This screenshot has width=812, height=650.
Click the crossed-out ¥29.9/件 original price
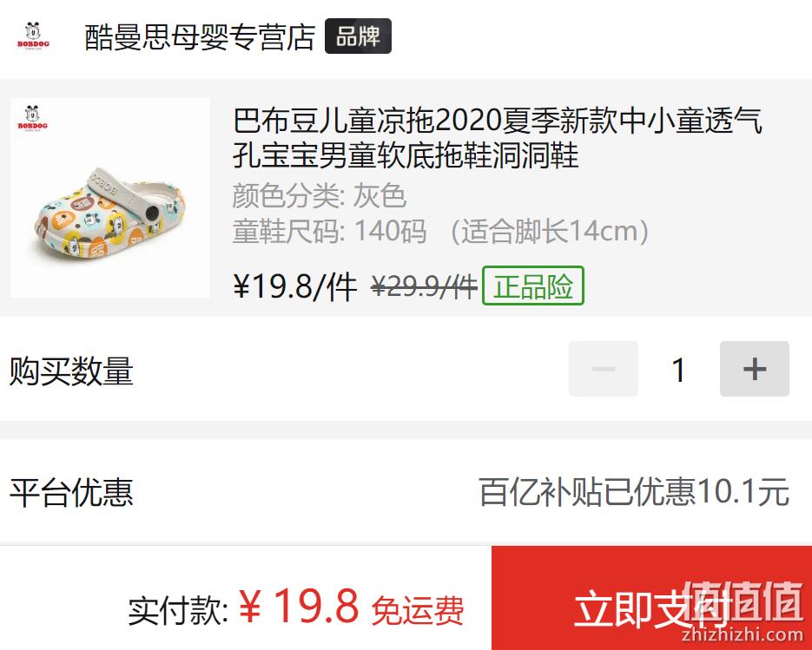click(x=424, y=286)
